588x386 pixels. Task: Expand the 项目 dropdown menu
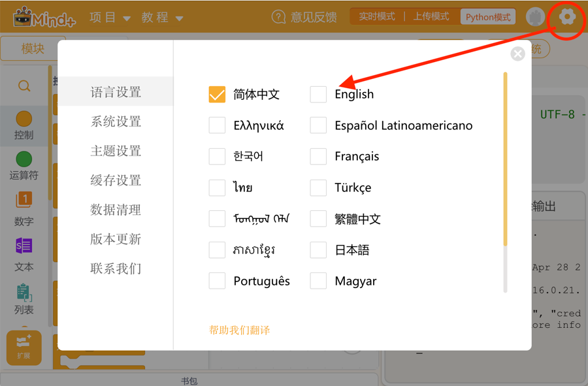coord(110,18)
